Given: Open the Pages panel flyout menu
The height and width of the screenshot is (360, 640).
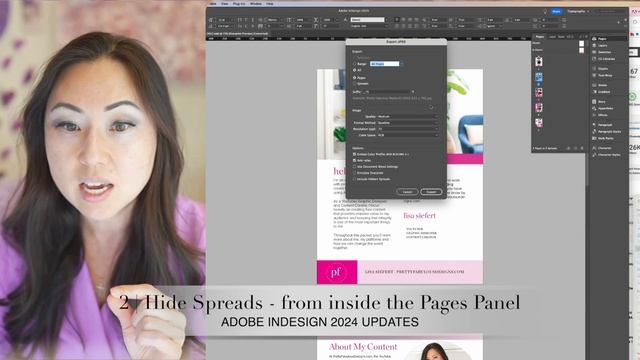Looking at the screenshot, I should click(586, 37).
